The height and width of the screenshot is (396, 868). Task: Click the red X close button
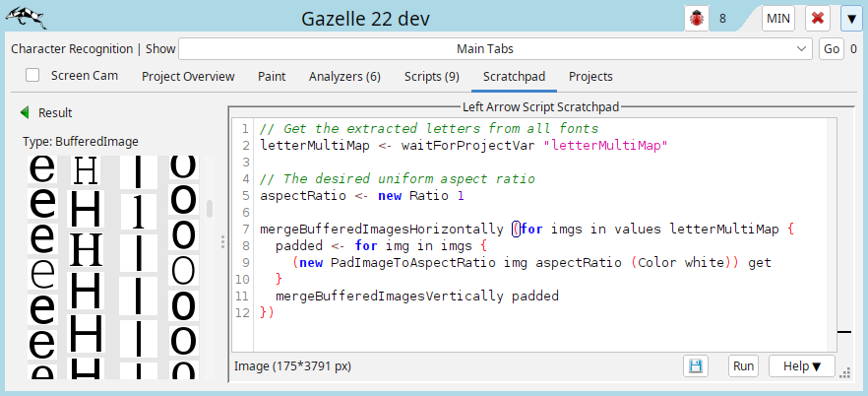[817, 19]
